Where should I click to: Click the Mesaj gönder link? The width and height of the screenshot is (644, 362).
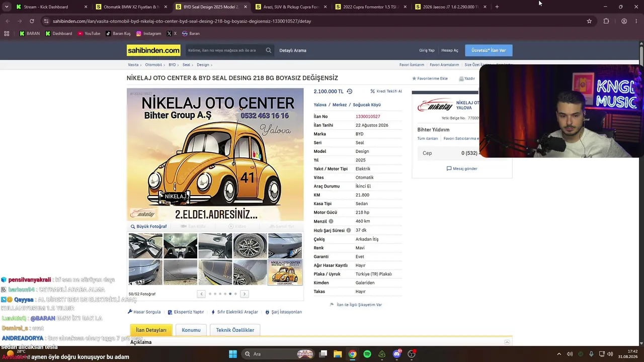click(x=462, y=168)
